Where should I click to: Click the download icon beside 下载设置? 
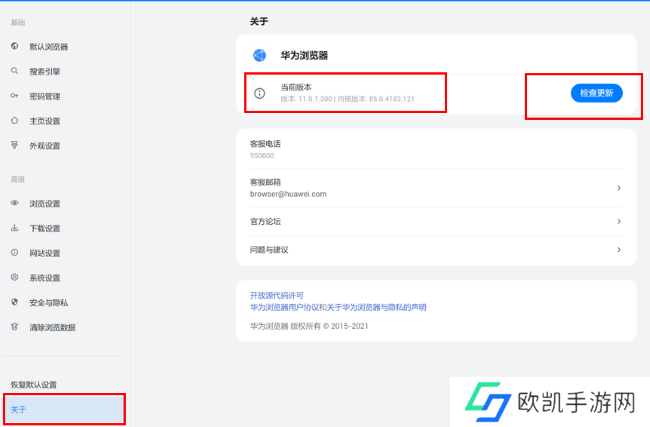pyautogui.click(x=15, y=228)
